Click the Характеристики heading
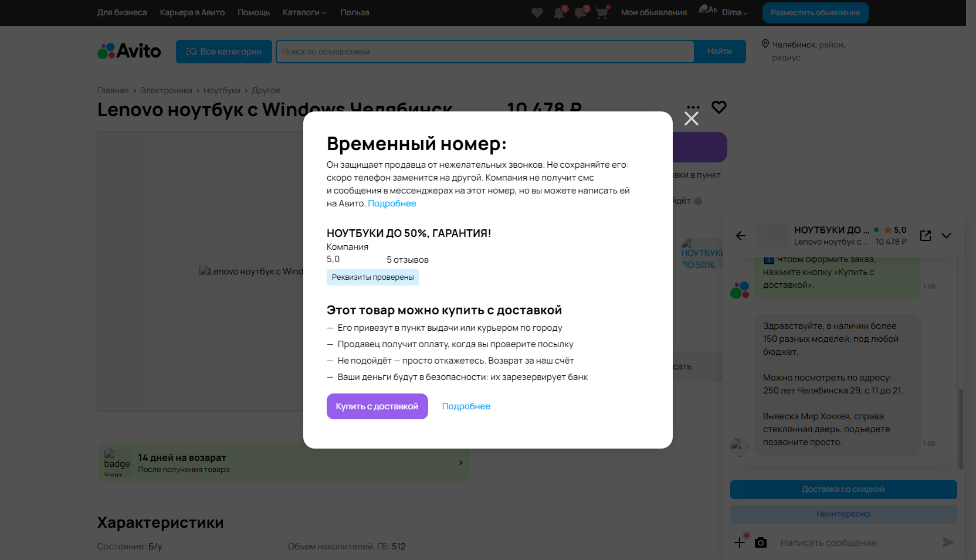The image size is (976, 560). coord(160,522)
